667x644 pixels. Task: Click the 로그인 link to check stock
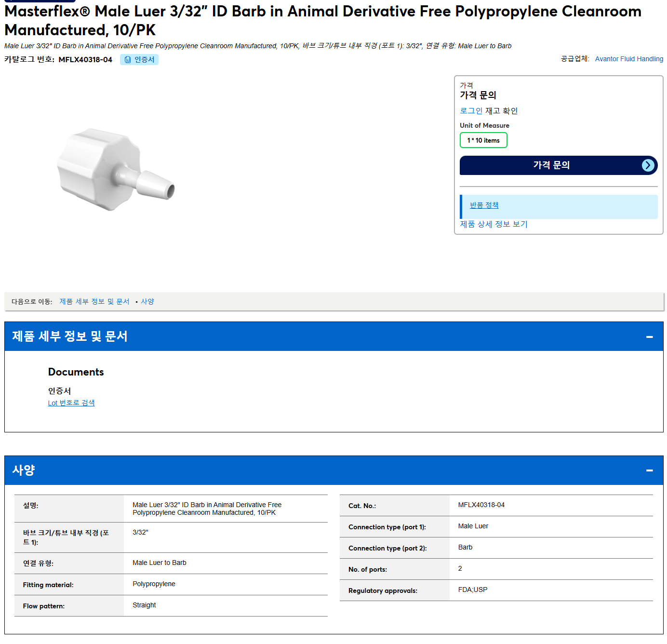471,111
